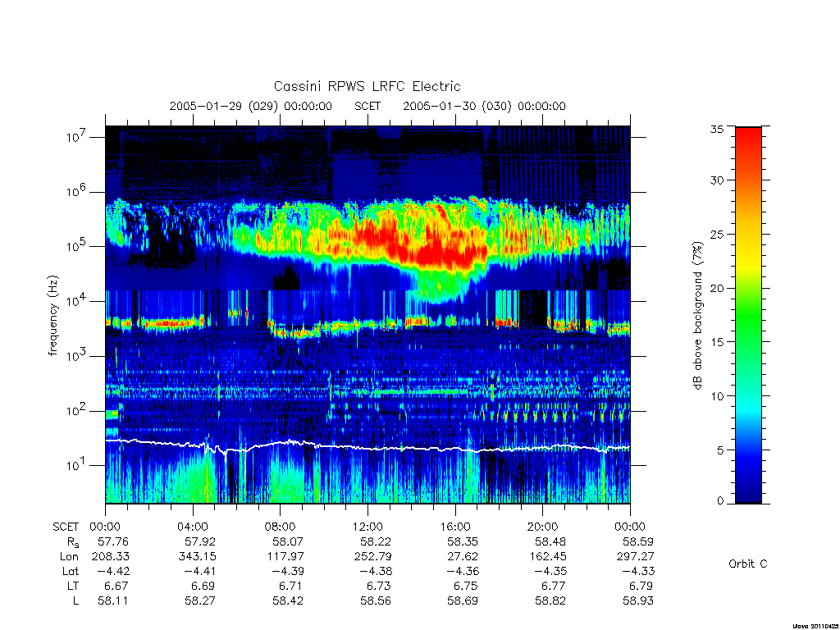Click the L value '58.11'
The width and height of the screenshot is (840, 630).
[x=113, y=601]
